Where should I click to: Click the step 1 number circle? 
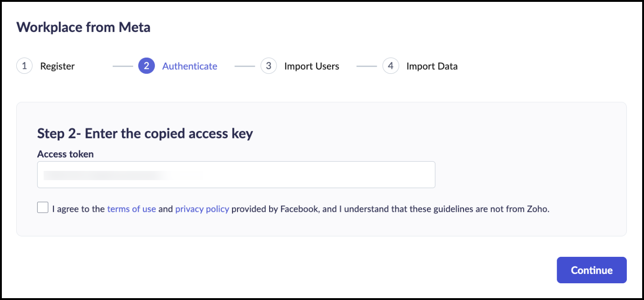pyautogui.click(x=24, y=66)
